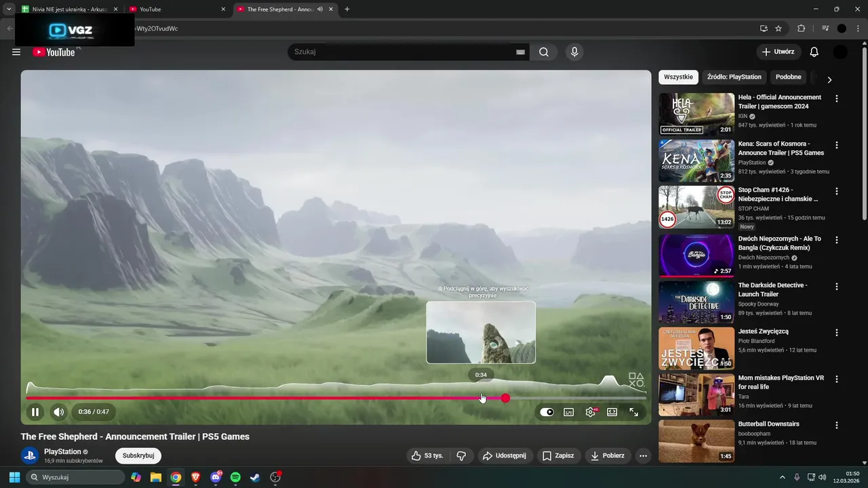Viewport: 868px width, 488px height.
Task: Click the taskbar Wyszukaj search box
Action: tap(76, 477)
